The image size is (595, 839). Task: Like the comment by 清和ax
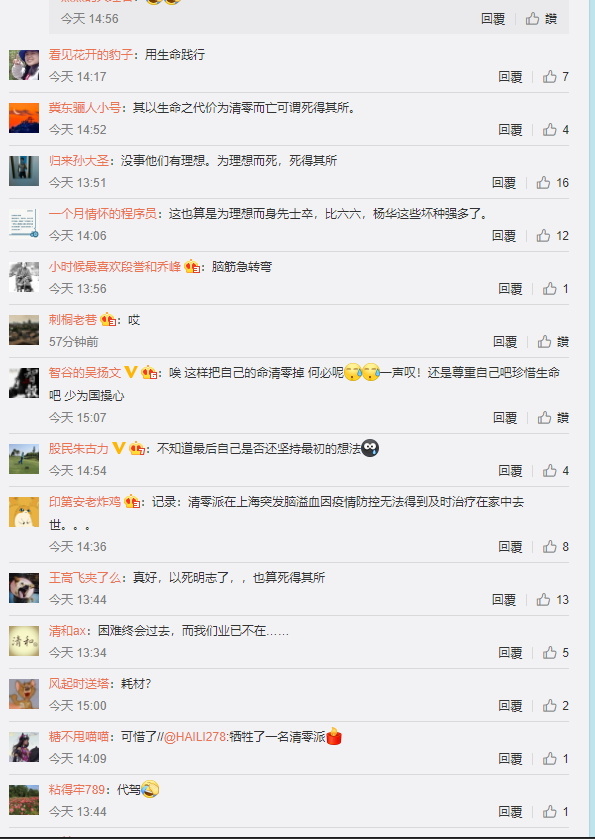[x=555, y=652]
